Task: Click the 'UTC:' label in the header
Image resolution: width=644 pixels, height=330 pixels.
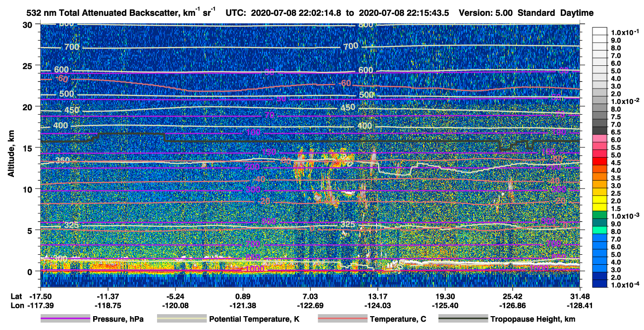Action: point(236,13)
